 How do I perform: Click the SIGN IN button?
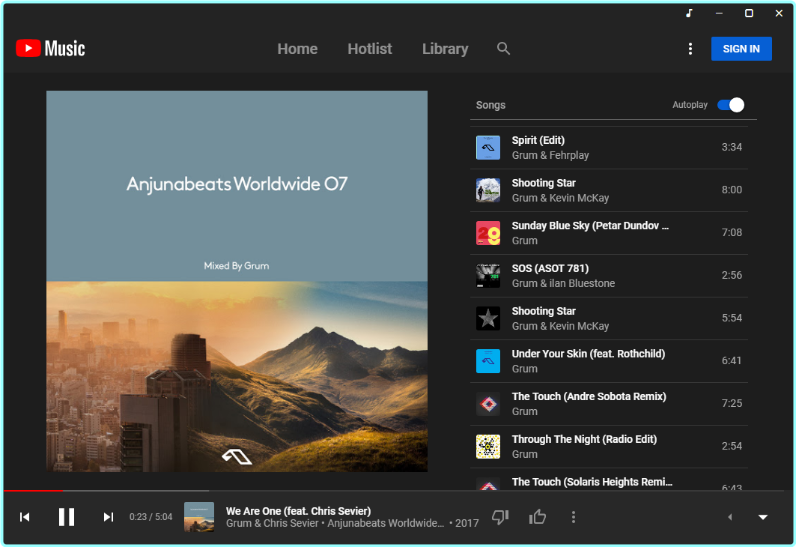(741, 49)
